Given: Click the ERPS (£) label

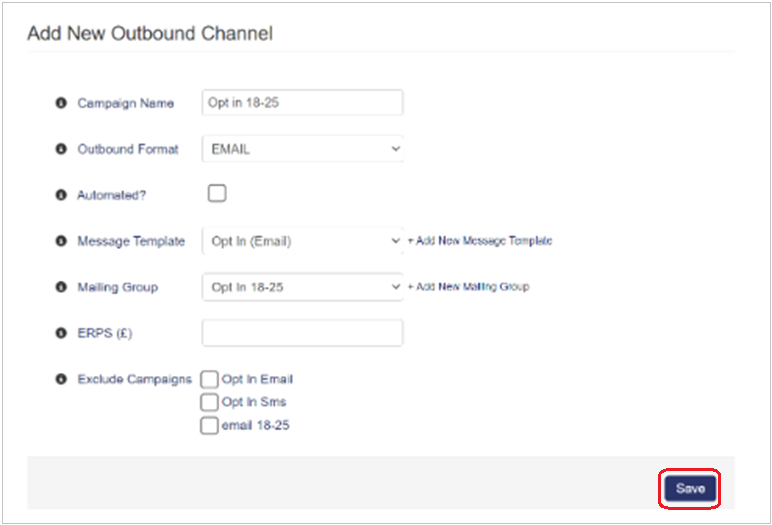Looking at the screenshot, I should (x=105, y=333).
